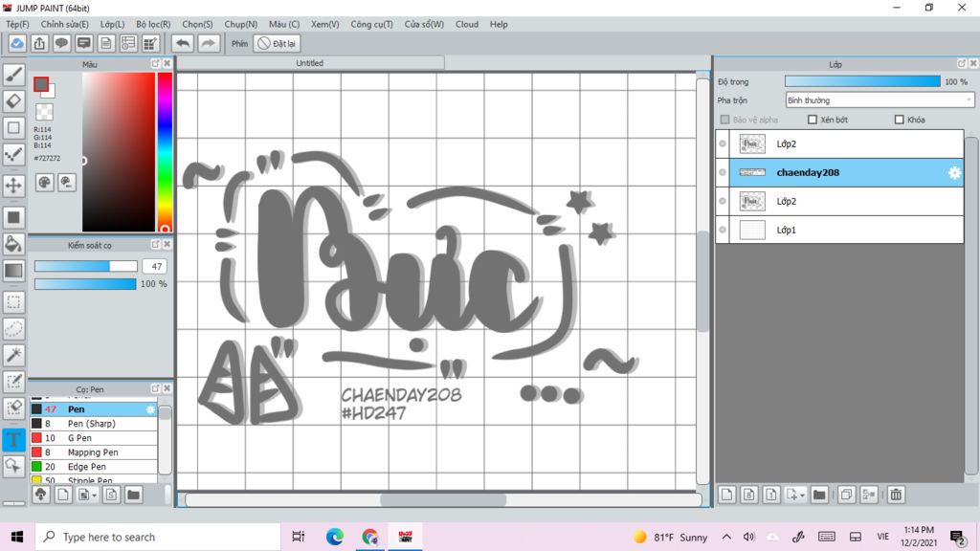Click the Windows taskbar search box
Image resolution: width=980 pixels, height=551 pixels.
point(158,538)
